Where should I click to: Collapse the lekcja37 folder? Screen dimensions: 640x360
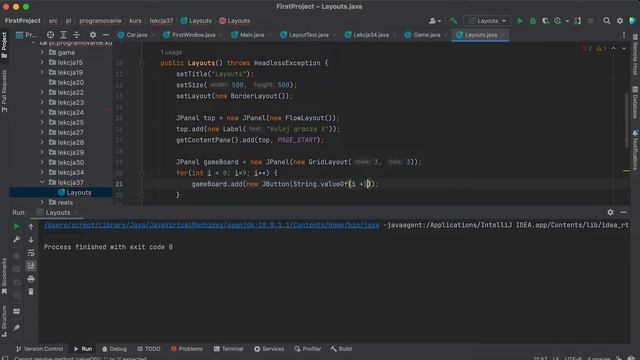pos(42,182)
